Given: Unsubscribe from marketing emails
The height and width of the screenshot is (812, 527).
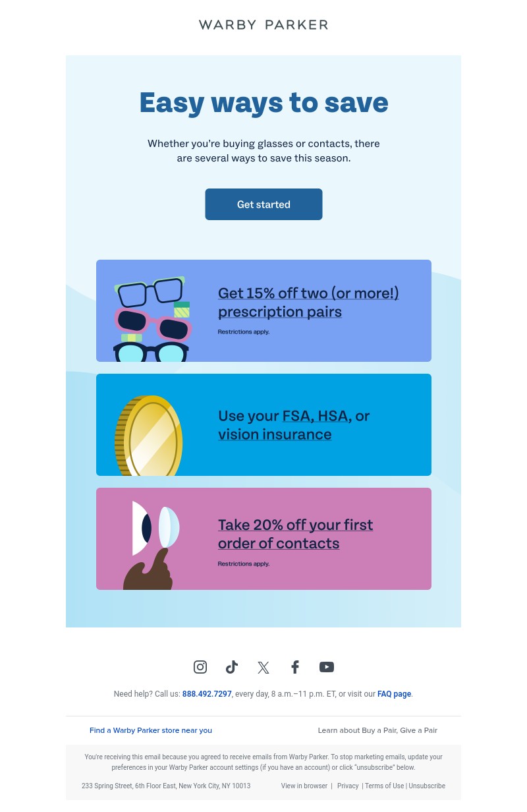Looking at the screenshot, I should tap(427, 786).
